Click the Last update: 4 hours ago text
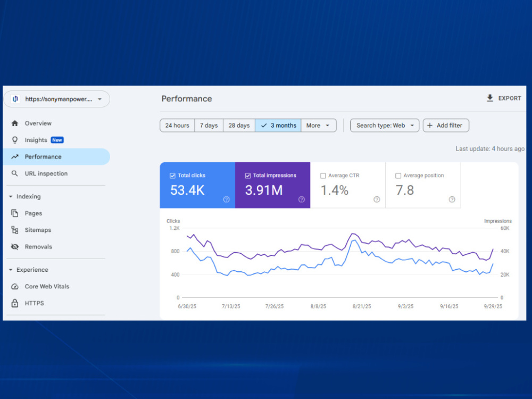 (x=490, y=148)
